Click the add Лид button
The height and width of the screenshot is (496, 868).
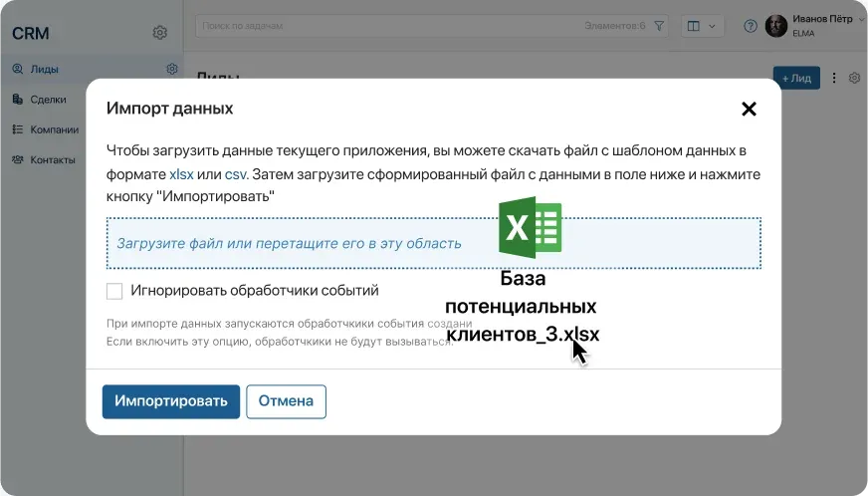[796, 78]
